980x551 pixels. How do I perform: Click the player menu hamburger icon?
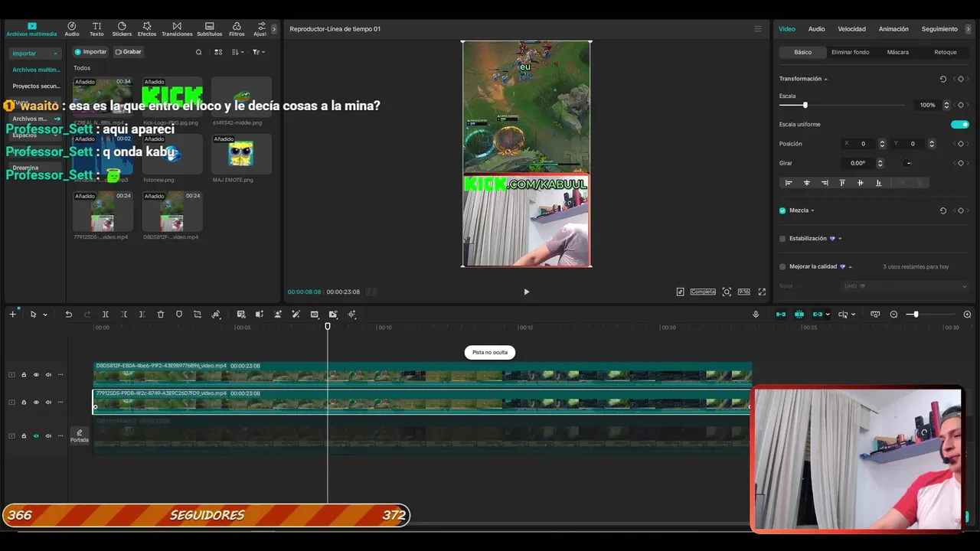click(758, 29)
